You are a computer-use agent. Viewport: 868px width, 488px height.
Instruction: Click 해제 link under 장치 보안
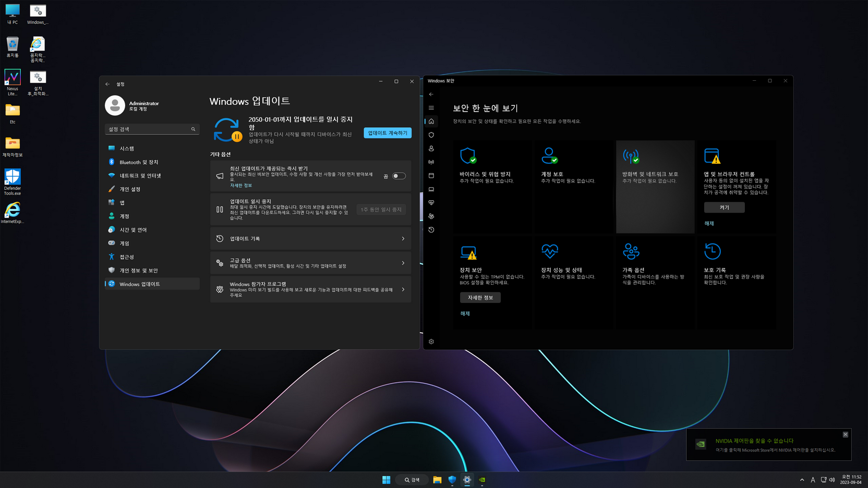[x=465, y=314]
